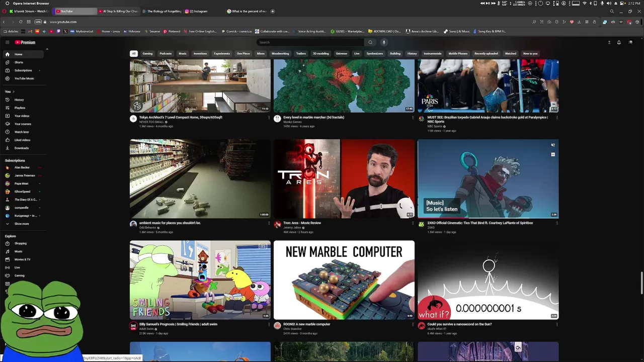Select the Gaming filter chip

(147, 53)
